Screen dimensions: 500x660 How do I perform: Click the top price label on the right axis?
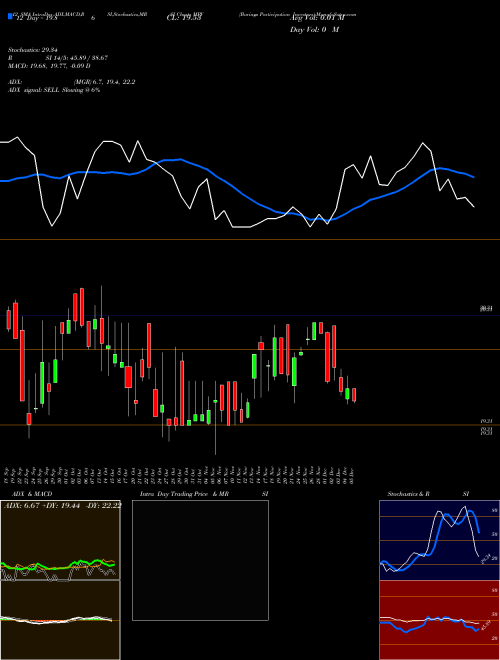coord(486,309)
